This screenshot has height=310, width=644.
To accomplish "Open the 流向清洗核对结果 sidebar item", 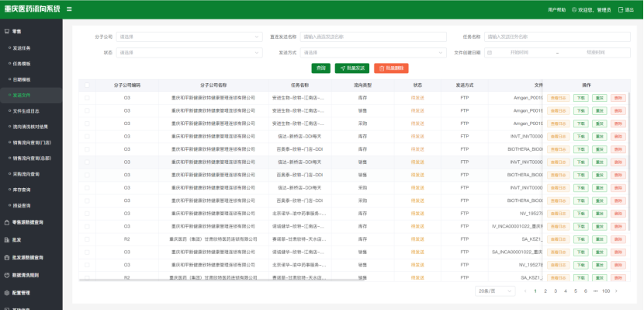I will (x=31, y=127).
